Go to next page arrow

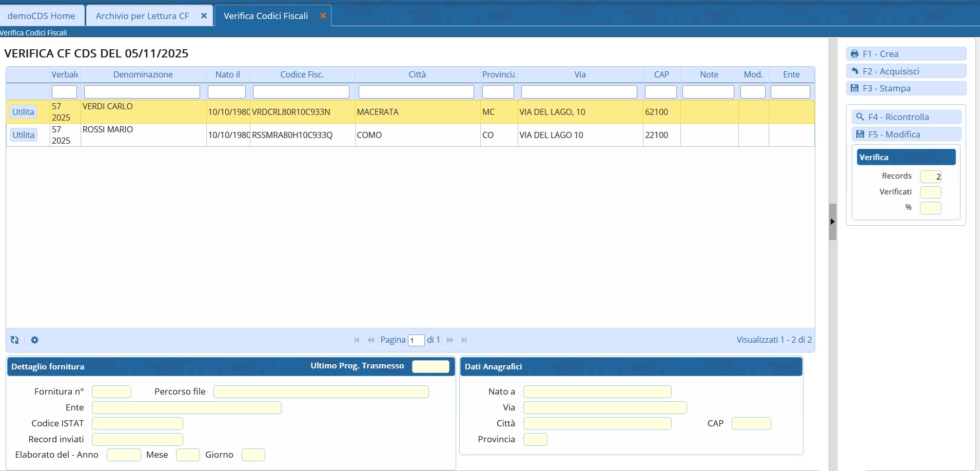(450, 340)
